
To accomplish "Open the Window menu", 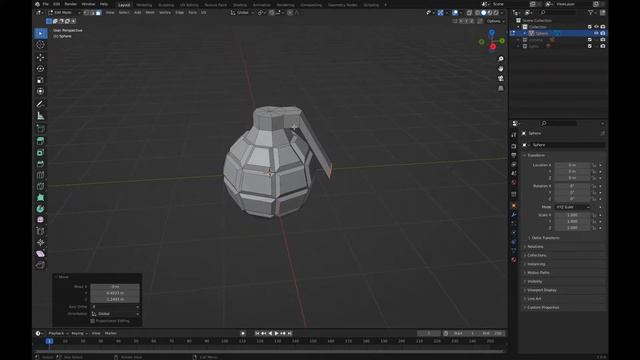I will point(88,4).
